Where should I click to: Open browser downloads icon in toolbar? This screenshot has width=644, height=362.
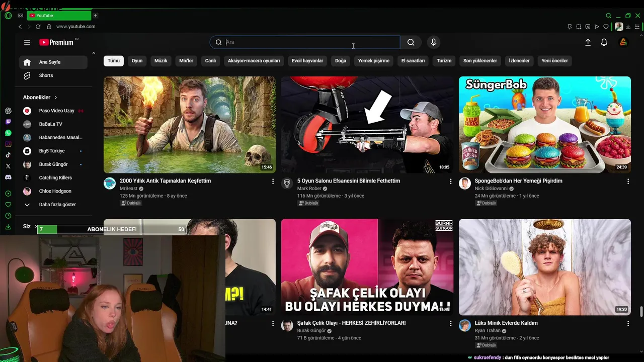point(628,27)
